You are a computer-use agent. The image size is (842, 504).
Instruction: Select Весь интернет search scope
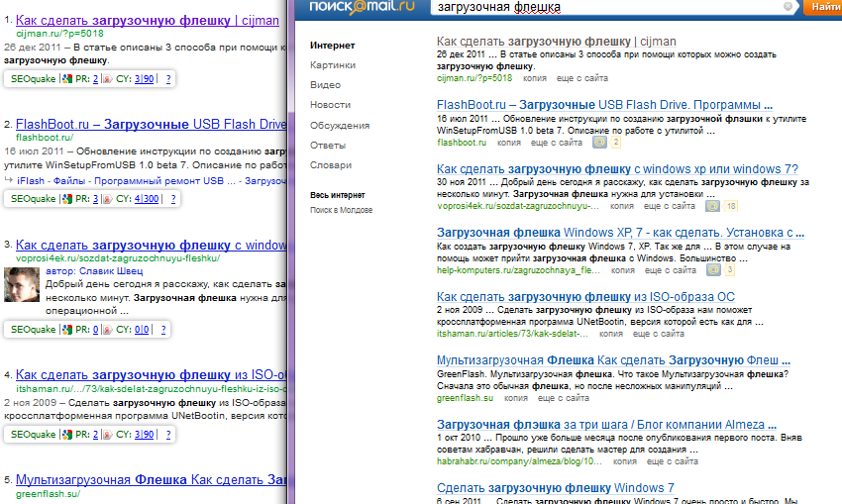click(x=337, y=195)
